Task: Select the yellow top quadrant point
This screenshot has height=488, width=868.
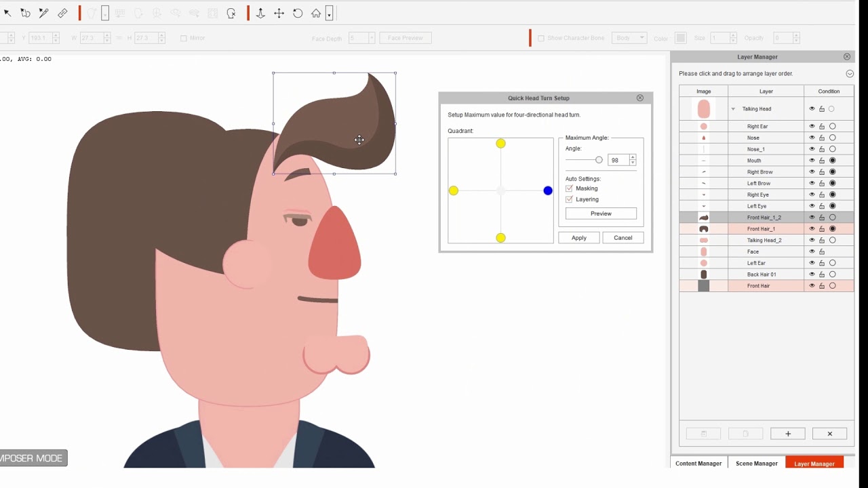Action: 500,143
